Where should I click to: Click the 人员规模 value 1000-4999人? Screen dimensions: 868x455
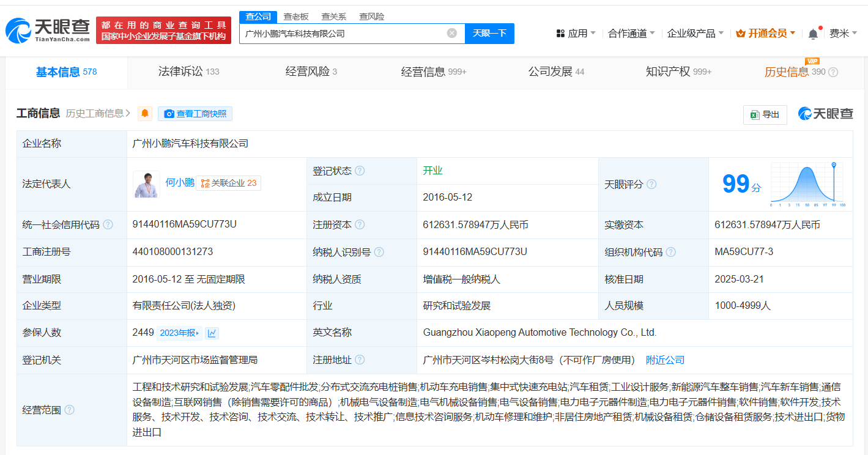click(743, 305)
